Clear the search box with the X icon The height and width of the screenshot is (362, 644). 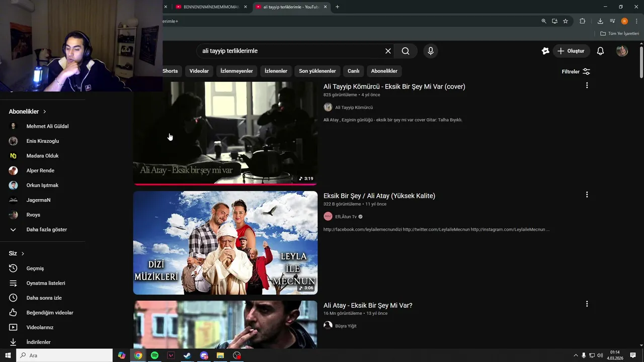(388, 51)
